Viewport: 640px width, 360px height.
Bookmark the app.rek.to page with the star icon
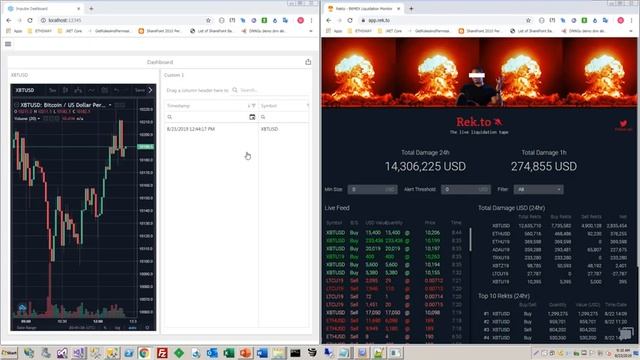click(528, 20)
